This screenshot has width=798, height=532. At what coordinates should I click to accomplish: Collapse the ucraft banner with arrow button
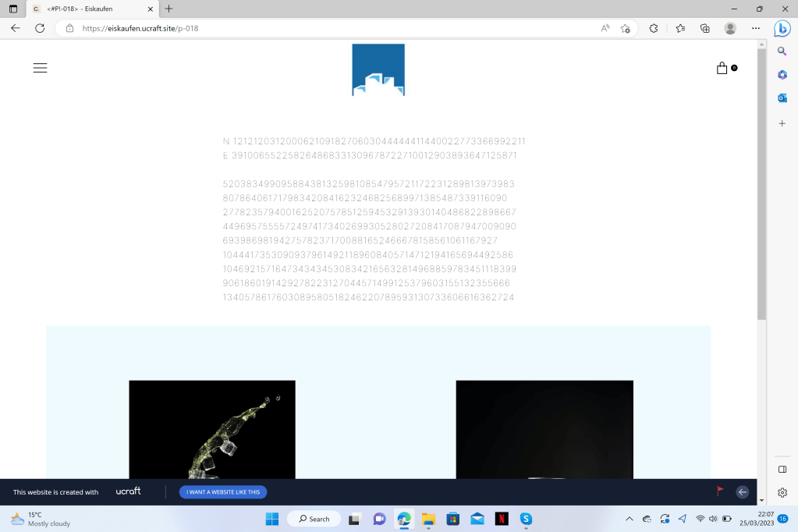(x=743, y=491)
